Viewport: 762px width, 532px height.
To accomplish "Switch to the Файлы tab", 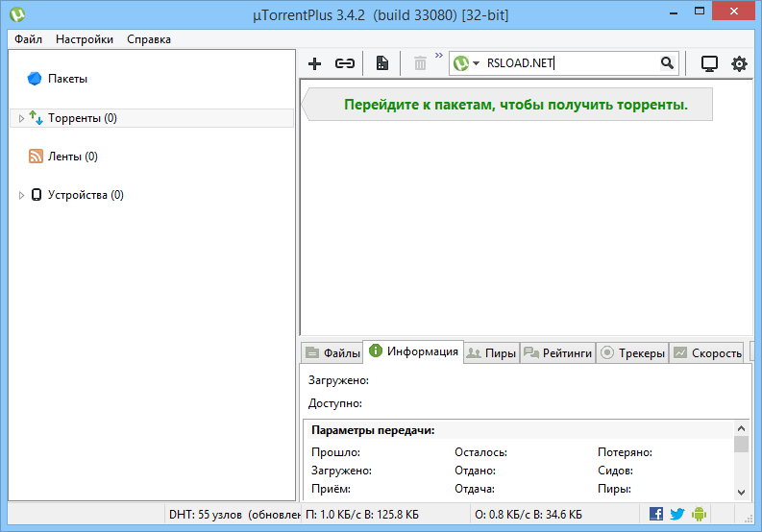I will coord(332,352).
